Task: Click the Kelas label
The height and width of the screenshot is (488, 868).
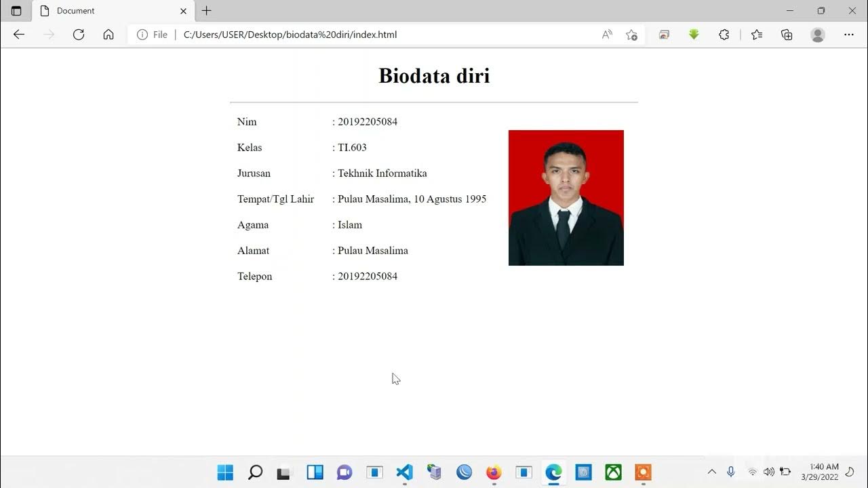Action: [250, 148]
